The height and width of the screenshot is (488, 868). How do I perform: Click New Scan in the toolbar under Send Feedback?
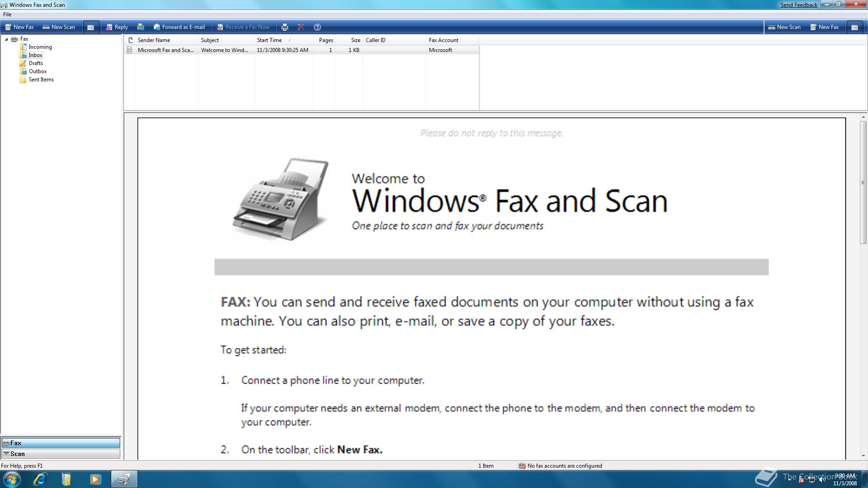click(784, 27)
